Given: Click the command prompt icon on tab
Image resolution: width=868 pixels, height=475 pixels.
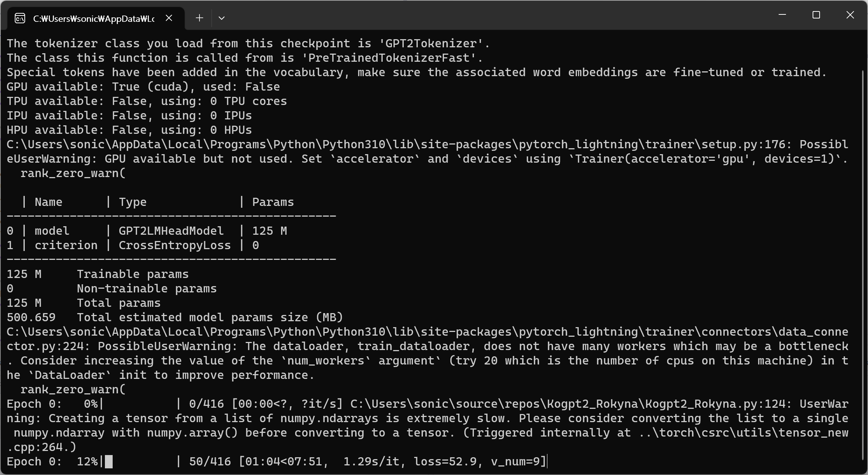Looking at the screenshot, I should (x=20, y=18).
